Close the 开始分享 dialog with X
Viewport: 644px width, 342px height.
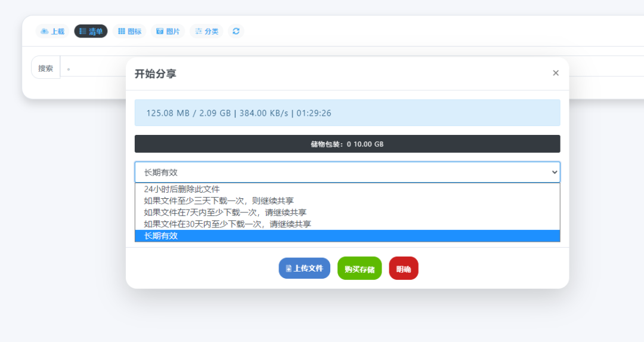coord(555,73)
